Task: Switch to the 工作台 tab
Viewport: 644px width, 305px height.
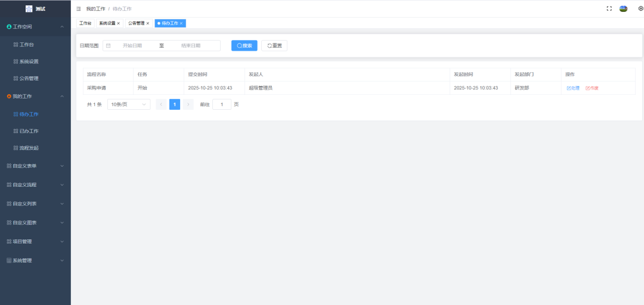Action: 85,23
